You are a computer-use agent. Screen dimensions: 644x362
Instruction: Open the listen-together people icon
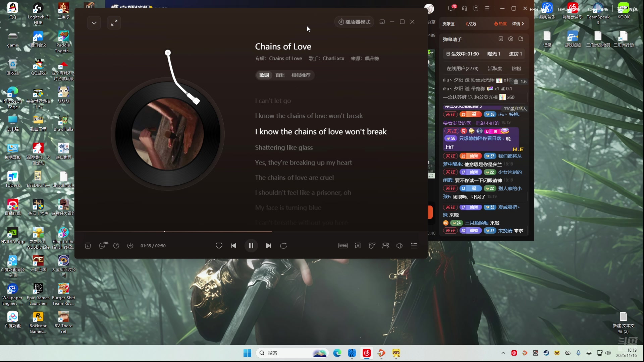point(386,246)
